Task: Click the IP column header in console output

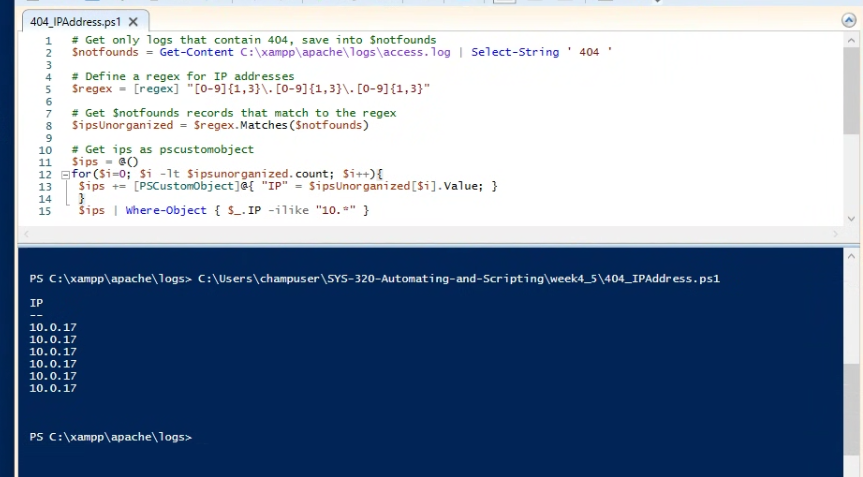Action: (36, 303)
